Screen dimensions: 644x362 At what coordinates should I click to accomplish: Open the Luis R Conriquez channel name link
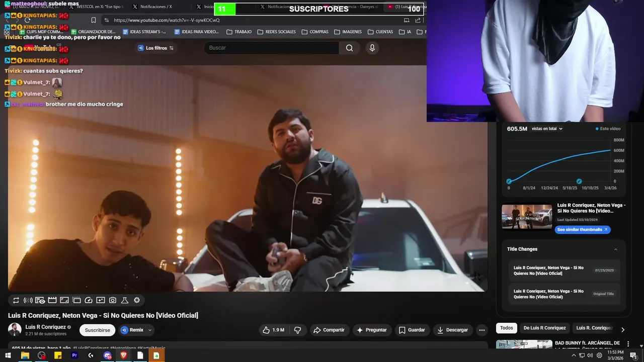tap(45, 327)
